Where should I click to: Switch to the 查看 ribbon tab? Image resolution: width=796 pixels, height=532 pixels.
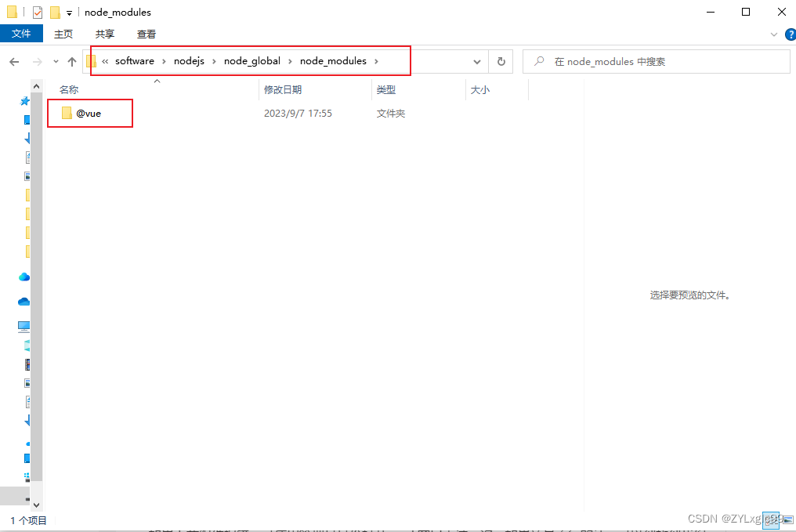coord(147,34)
